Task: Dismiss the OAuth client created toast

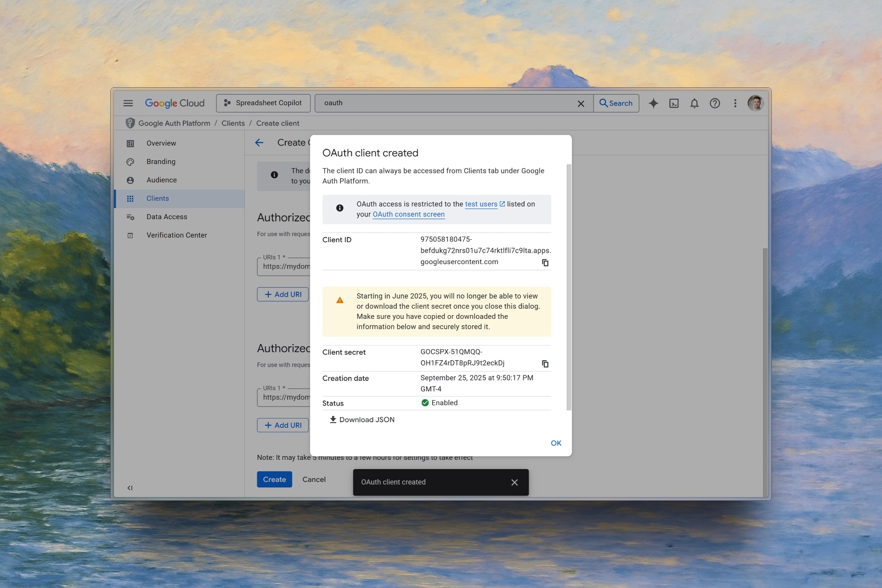Action: tap(514, 482)
